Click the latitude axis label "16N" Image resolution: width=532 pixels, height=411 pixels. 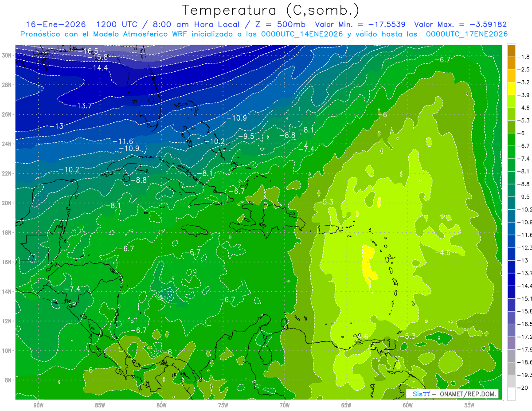[x=8, y=262]
